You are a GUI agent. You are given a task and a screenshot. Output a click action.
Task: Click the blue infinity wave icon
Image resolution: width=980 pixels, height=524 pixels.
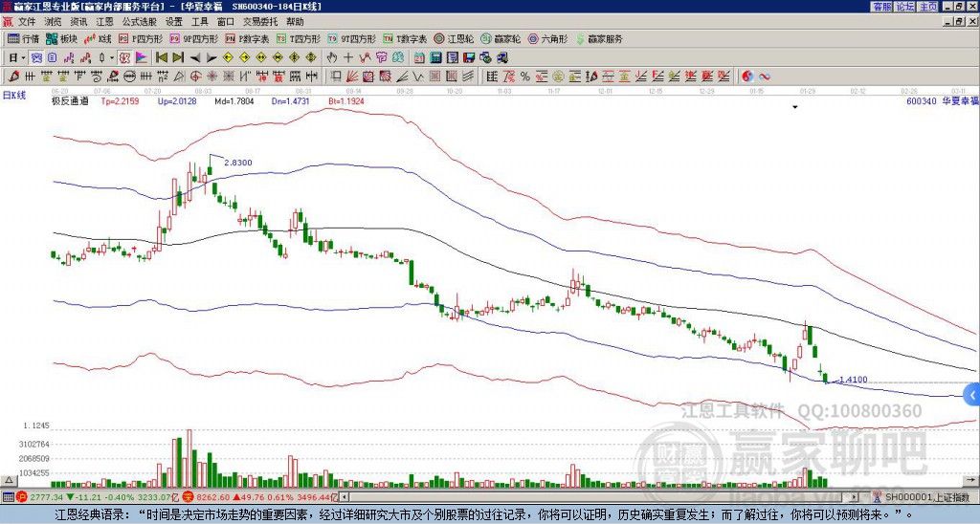(x=764, y=76)
